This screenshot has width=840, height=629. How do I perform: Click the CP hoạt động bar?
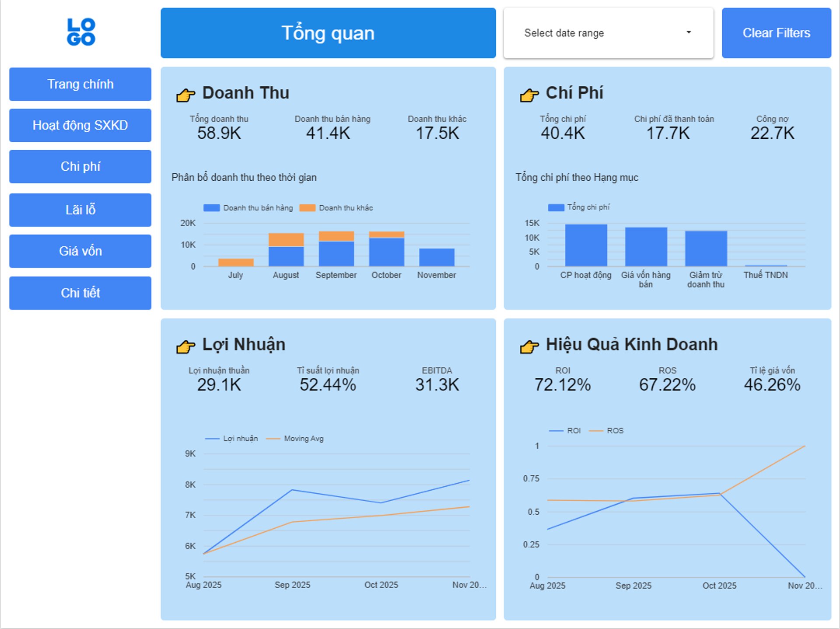[x=586, y=245]
